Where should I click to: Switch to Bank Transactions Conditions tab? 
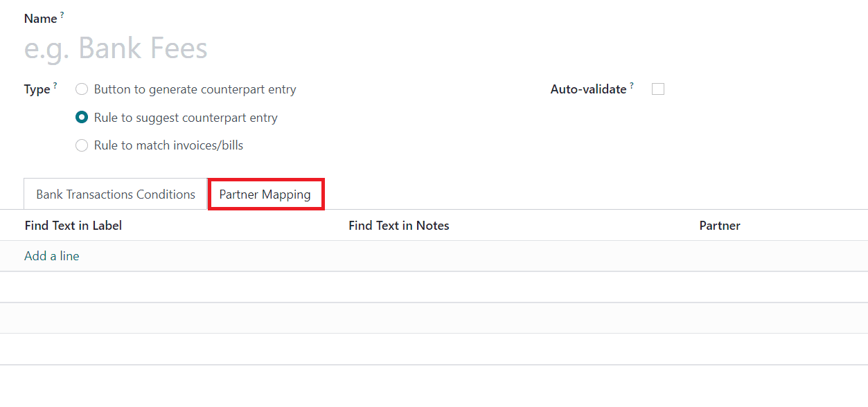coord(116,195)
